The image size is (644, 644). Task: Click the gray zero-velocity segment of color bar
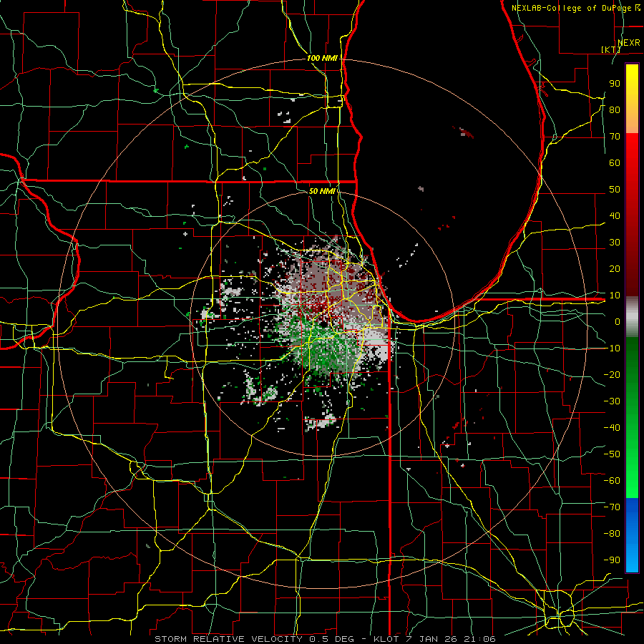632,317
